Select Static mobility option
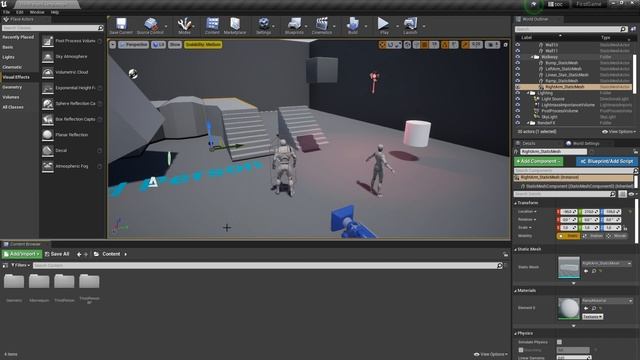The image size is (640, 360). tap(568, 236)
